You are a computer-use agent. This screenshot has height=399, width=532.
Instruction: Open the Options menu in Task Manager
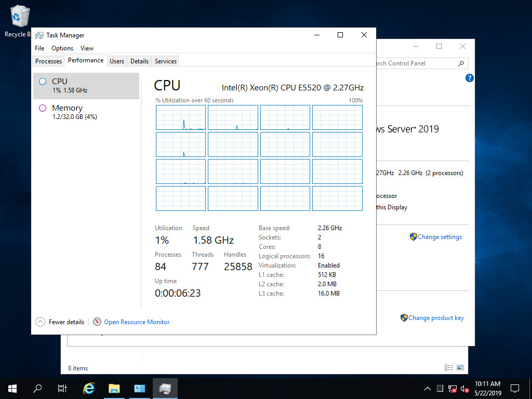62,48
